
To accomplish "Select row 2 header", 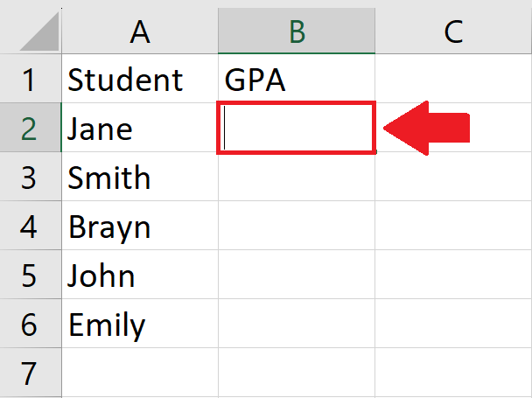I will [x=31, y=128].
